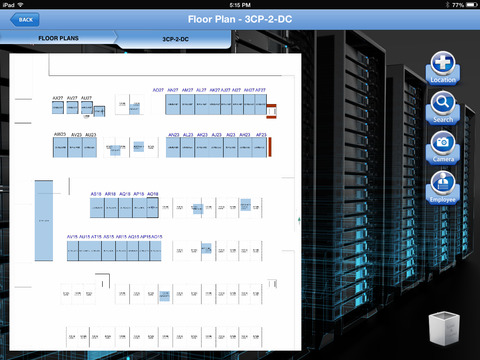480x360 pixels.
Task: Select rack AN23 on floor plan
Action: [173, 147]
